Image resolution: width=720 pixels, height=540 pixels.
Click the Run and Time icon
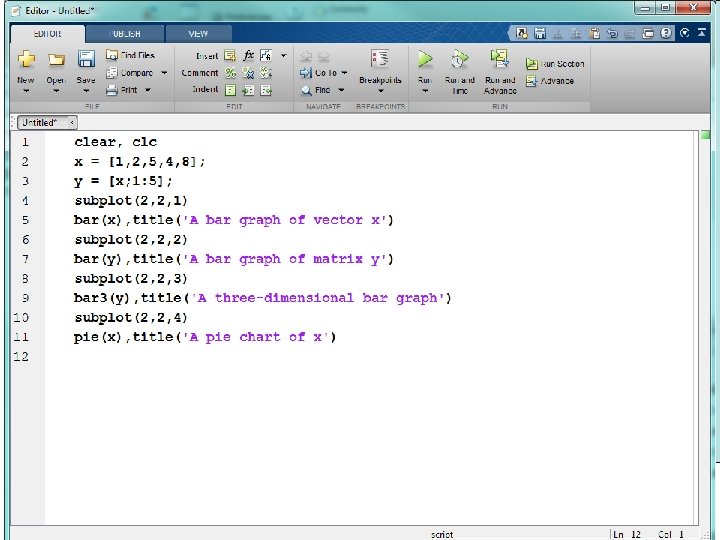[x=460, y=59]
